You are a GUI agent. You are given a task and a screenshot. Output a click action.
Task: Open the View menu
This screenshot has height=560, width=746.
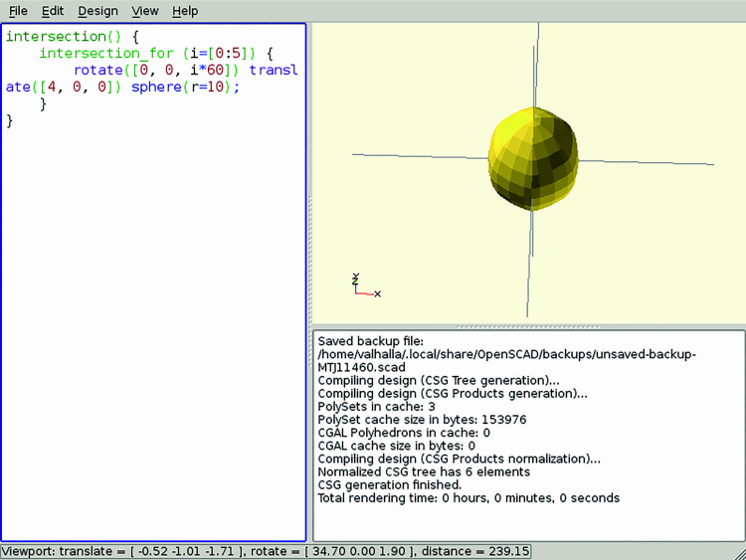point(145,11)
